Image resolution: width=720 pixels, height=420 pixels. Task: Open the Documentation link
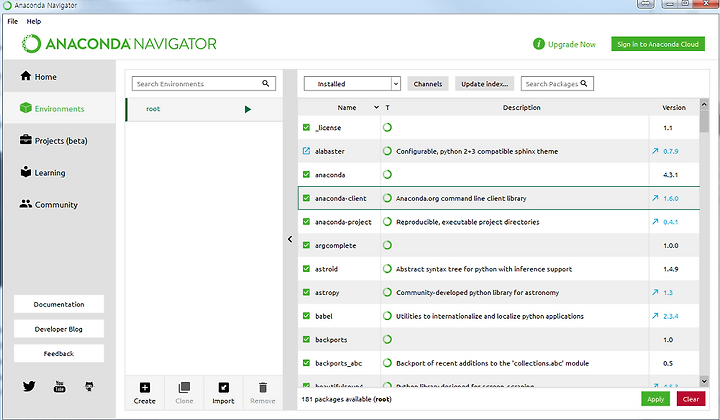[x=59, y=304]
